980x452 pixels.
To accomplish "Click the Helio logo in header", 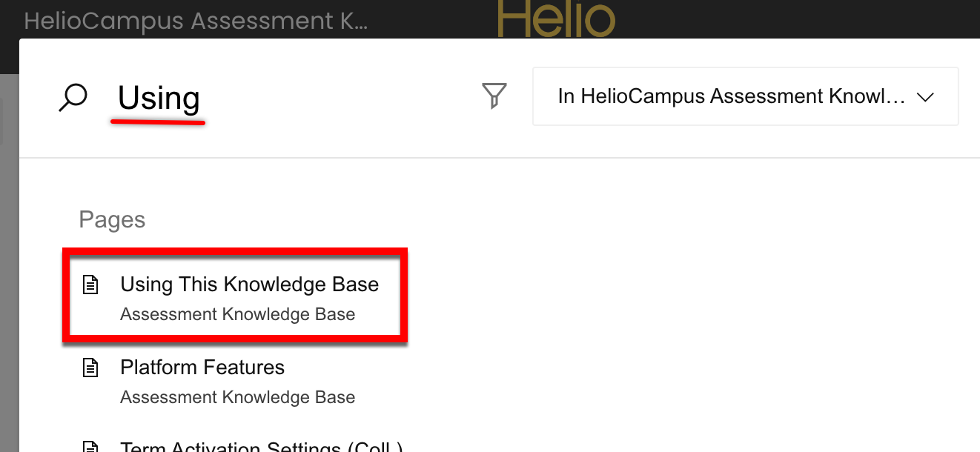I will (556, 19).
